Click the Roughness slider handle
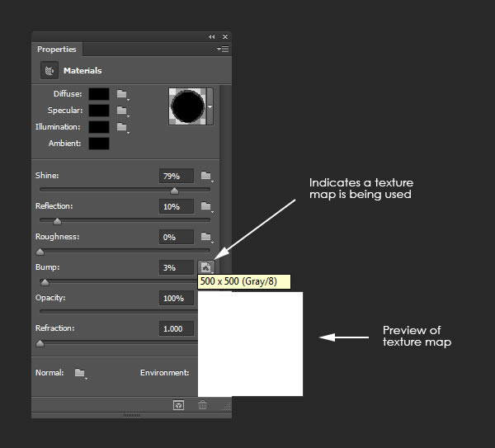 pos(40,252)
